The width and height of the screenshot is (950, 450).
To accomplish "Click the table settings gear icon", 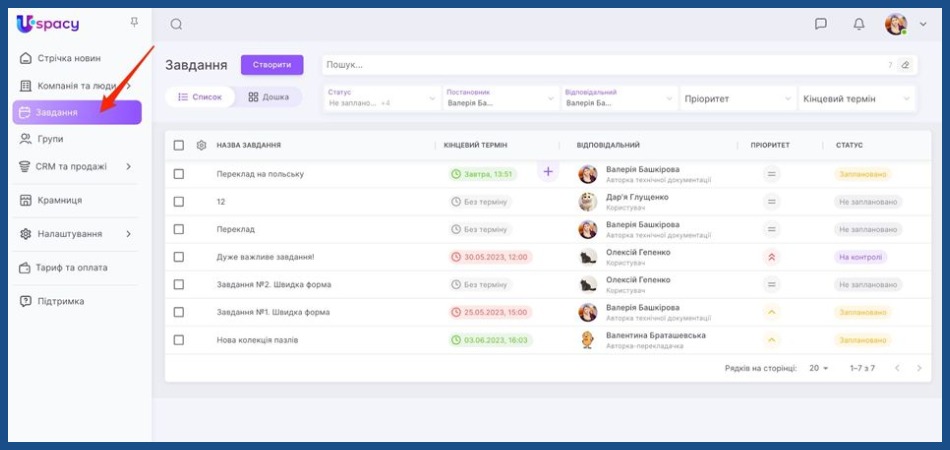I will point(201,145).
